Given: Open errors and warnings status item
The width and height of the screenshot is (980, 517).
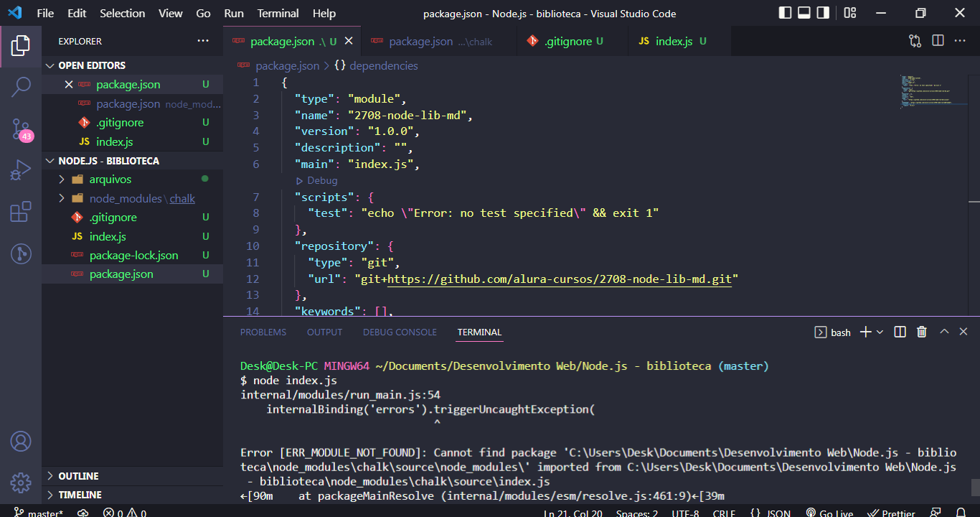Looking at the screenshot, I should point(125,513).
